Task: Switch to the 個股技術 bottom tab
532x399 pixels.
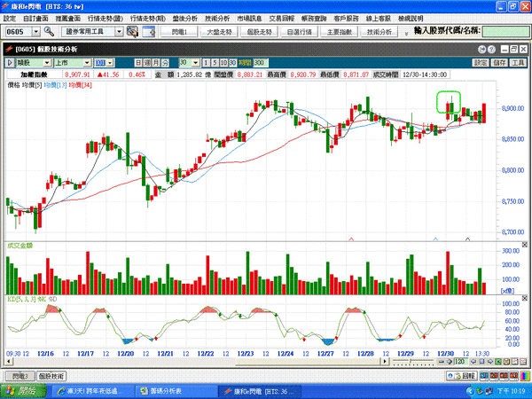Action: (x=51, y=376)
